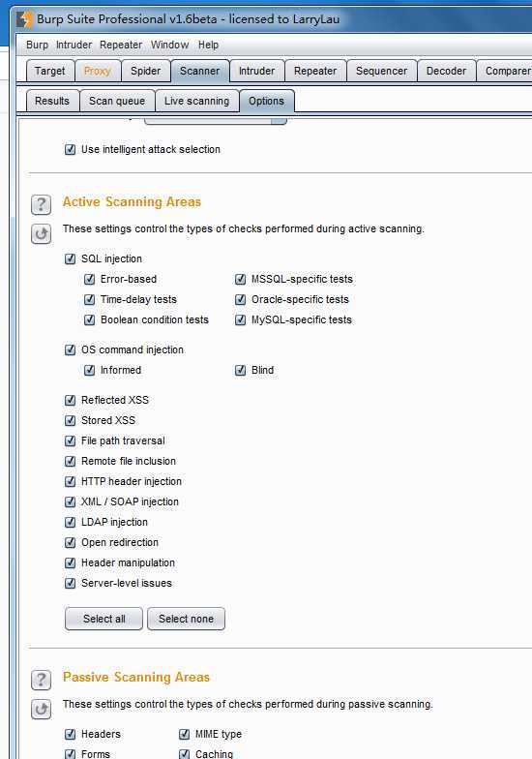532x759 pixels.
Task: Go to the Live scanning tab
Action: click(x=197, y=101)
